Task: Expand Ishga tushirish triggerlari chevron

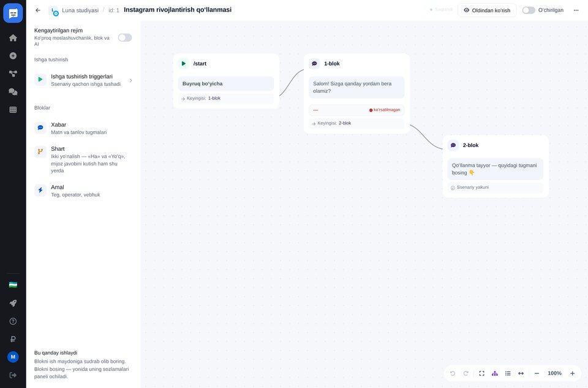Action: pyautogui.click(x=130, y=80)
